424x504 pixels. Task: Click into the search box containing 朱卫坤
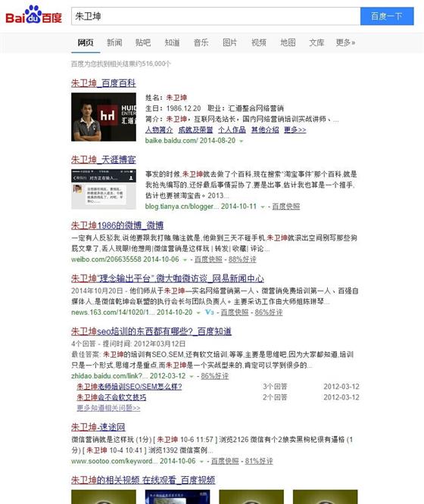(x=216, y=16)
